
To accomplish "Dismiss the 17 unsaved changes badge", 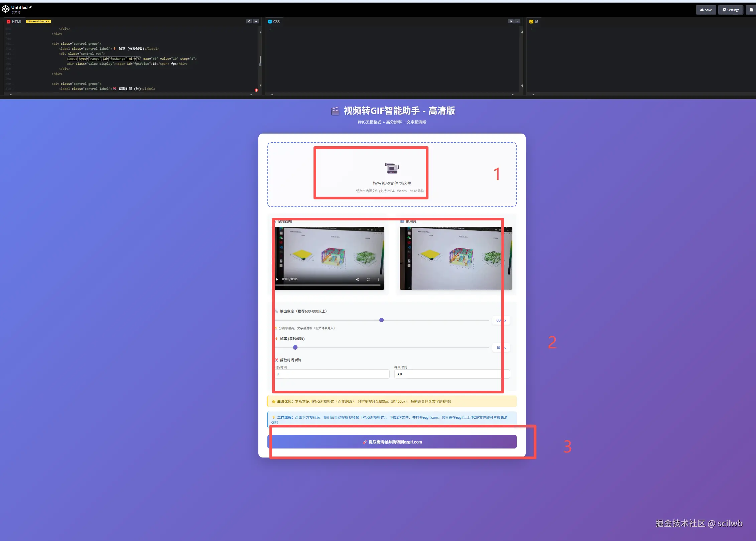I will tap(49, 21).
